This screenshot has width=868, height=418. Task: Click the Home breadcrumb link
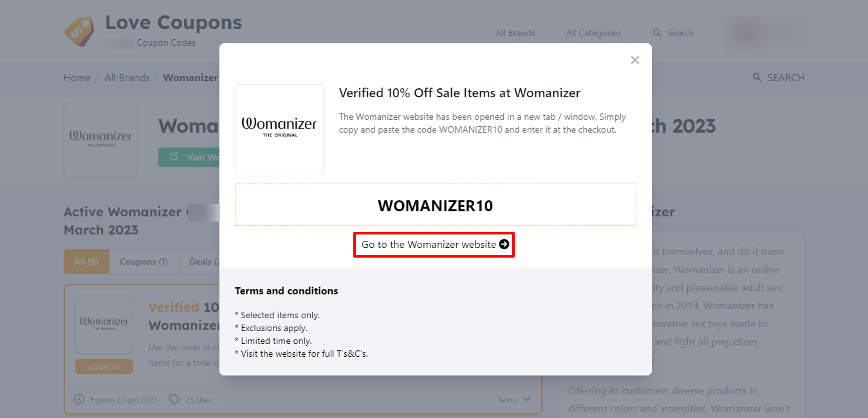coord(77,77)
